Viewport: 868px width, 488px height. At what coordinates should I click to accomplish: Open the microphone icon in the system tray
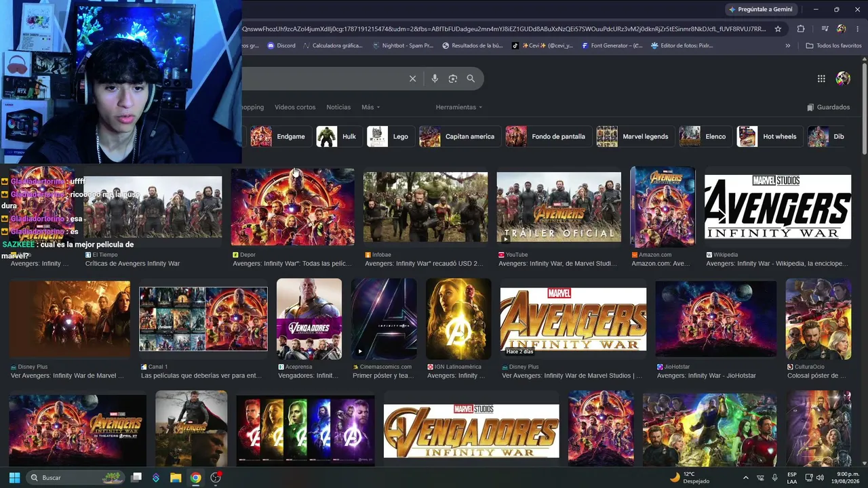click(775, 477)
